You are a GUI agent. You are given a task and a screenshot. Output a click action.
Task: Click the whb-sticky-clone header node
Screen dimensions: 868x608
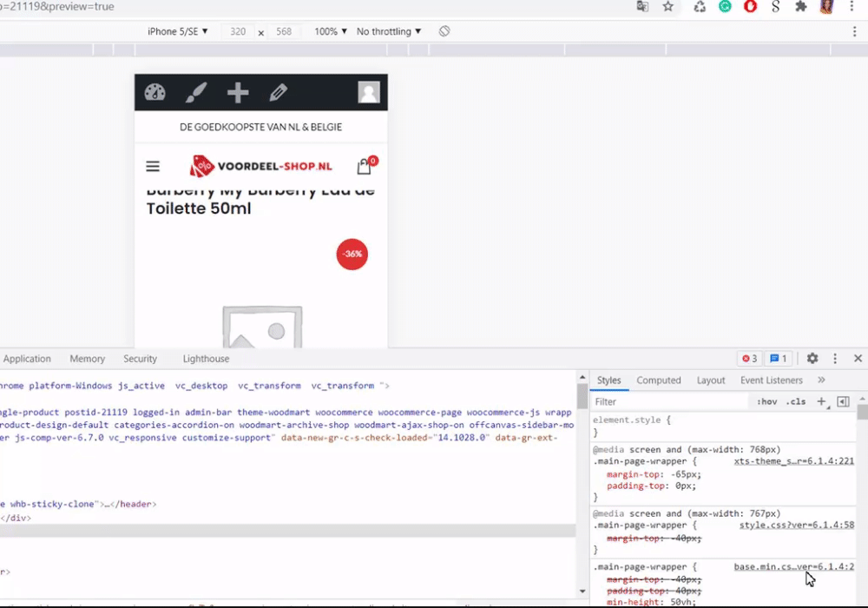[78, 505]
